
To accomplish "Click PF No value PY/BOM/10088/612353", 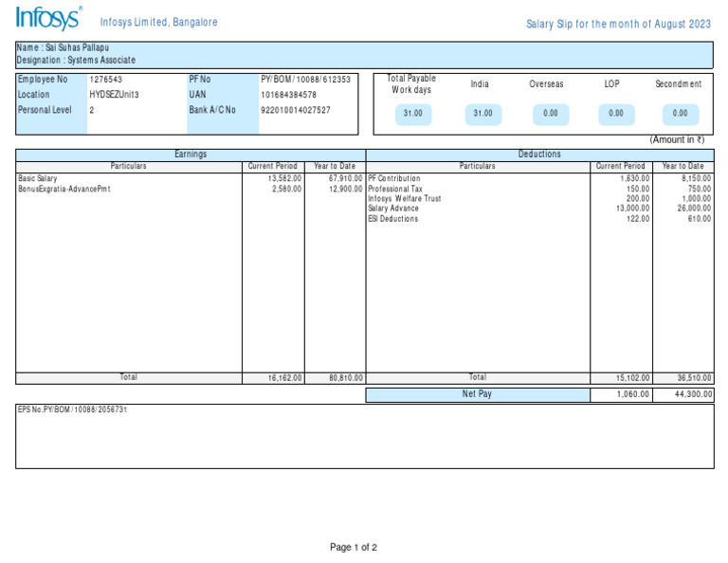I will (305, 80).
